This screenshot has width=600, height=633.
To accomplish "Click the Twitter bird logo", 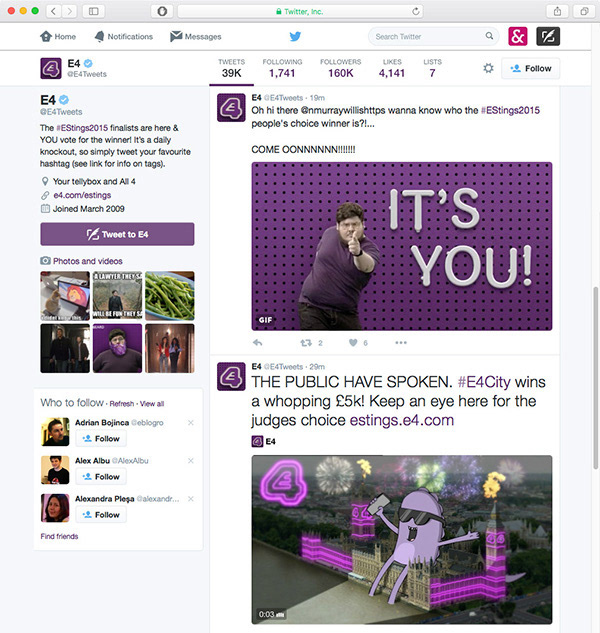I will click(295, 36).
